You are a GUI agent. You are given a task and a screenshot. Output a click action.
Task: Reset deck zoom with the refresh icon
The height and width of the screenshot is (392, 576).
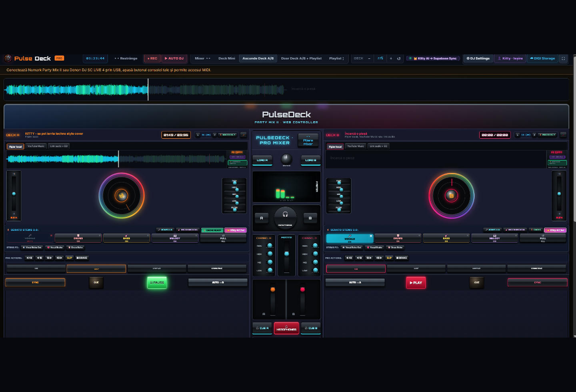(x=398, y=58)
